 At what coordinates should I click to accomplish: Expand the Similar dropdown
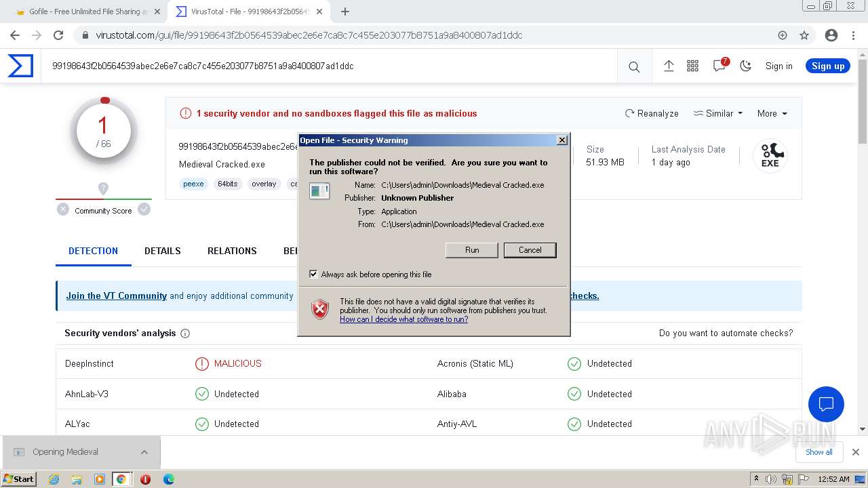click(718, 113)
